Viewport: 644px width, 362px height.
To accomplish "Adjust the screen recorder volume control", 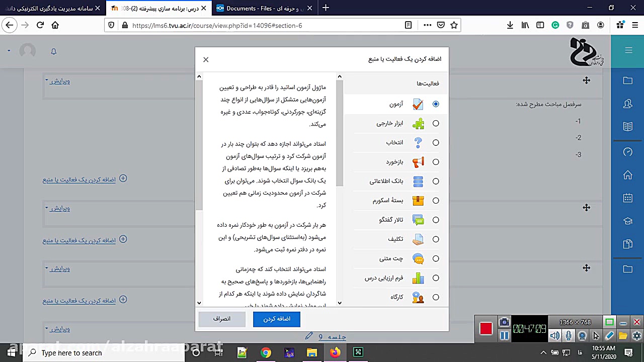I will coord(555,335).
